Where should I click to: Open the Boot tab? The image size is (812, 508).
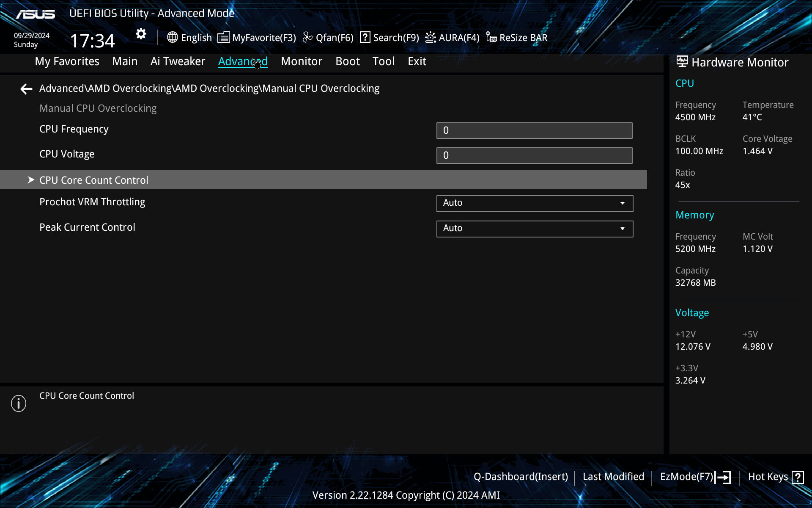click(348, 61)
